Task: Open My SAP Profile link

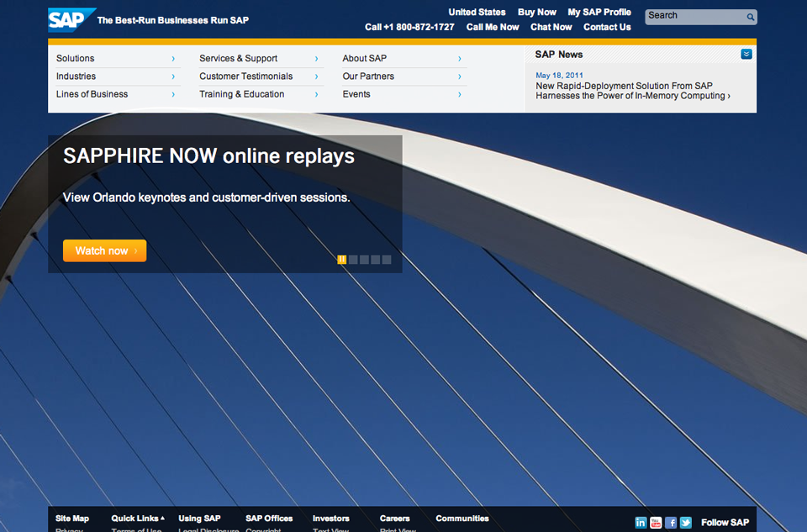Action: pos(599,12)
